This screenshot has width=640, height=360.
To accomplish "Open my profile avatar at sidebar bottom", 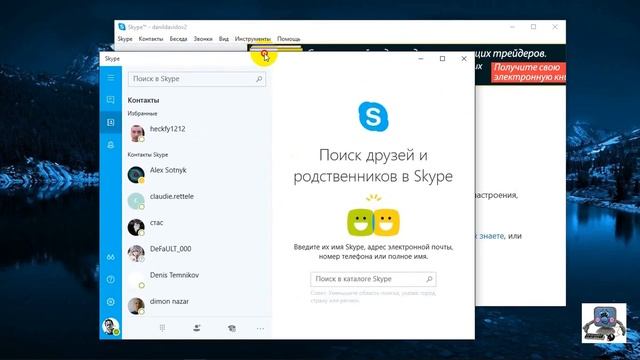I will pos(111,327).
